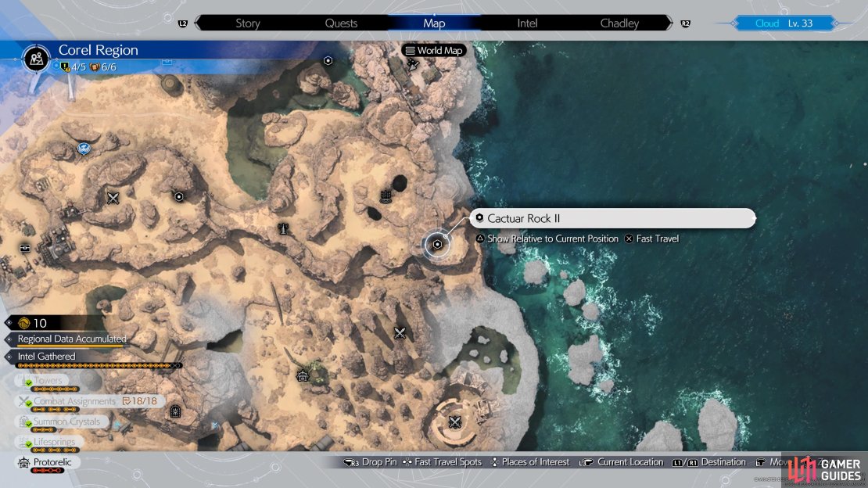The image size is (868, 488).
Task: Select the Map tab
Action: tap(434, 23)
